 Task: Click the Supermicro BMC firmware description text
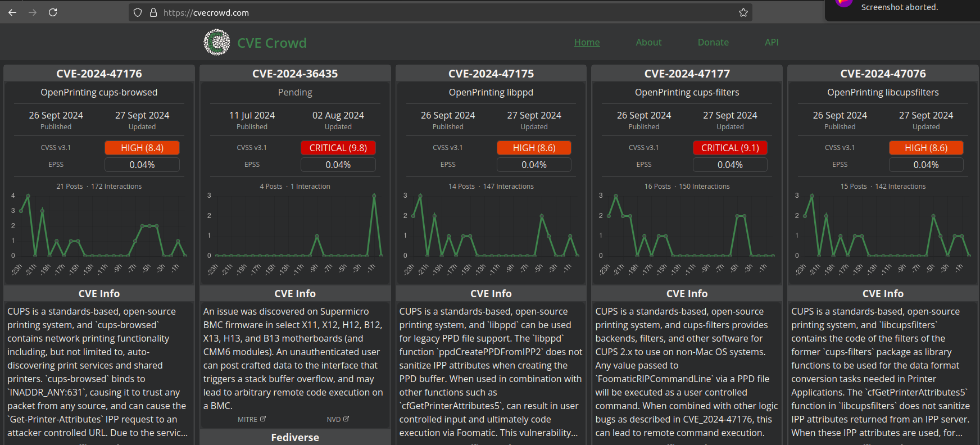tap(293, 358)
